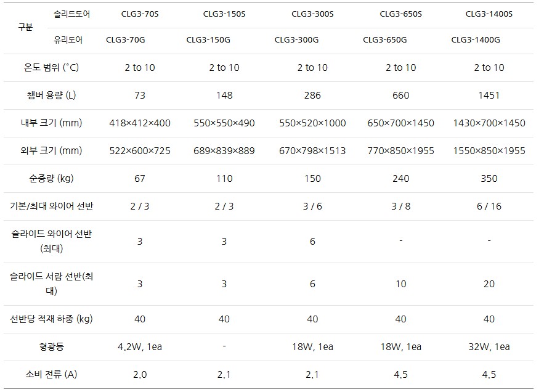Click the 418×412×400 internal size cell
The height and width of the screenshot is (392, 544).
(140, 123)
